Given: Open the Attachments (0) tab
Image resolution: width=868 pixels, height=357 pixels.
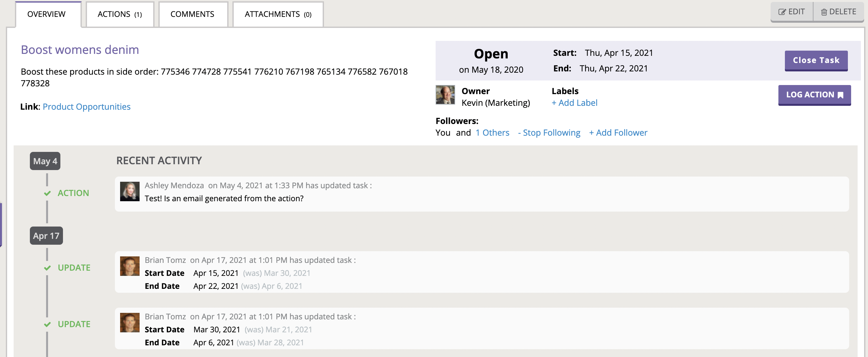Looking at the screenshot, I should click(278, 14).
